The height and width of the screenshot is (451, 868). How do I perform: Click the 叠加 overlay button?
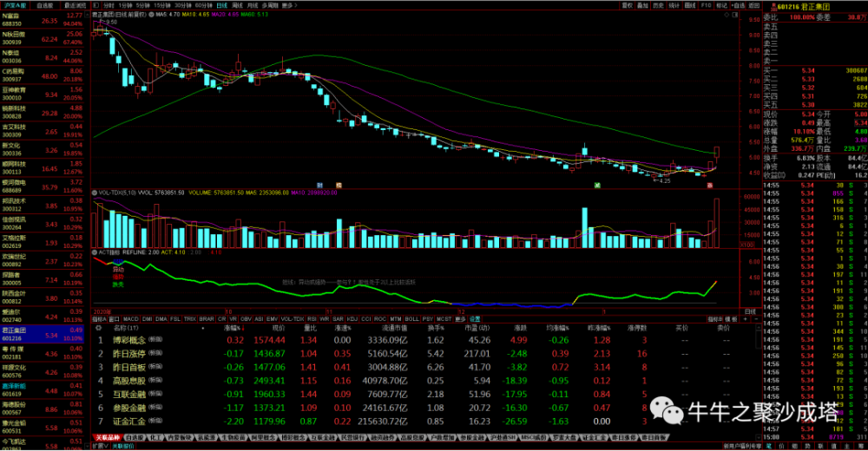coord(642,5)
